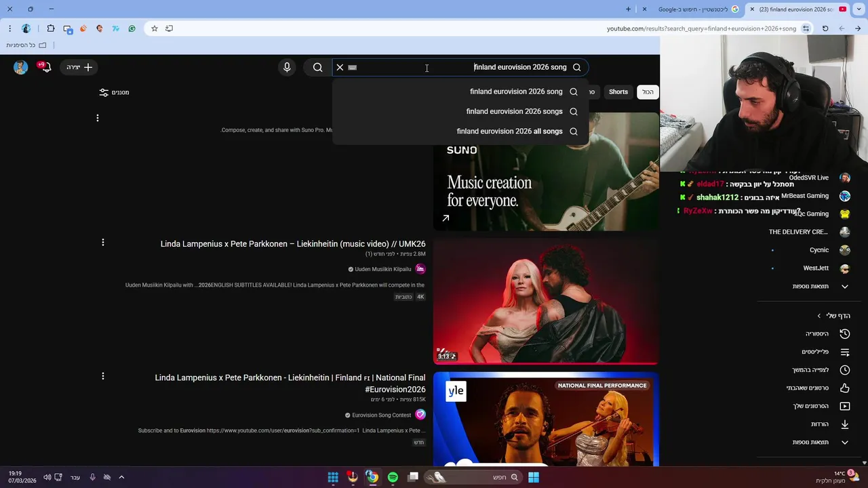Open the Chrome extensions puzzle menu
The width and height of the screenshot is (868, 488).
[51, 28]
